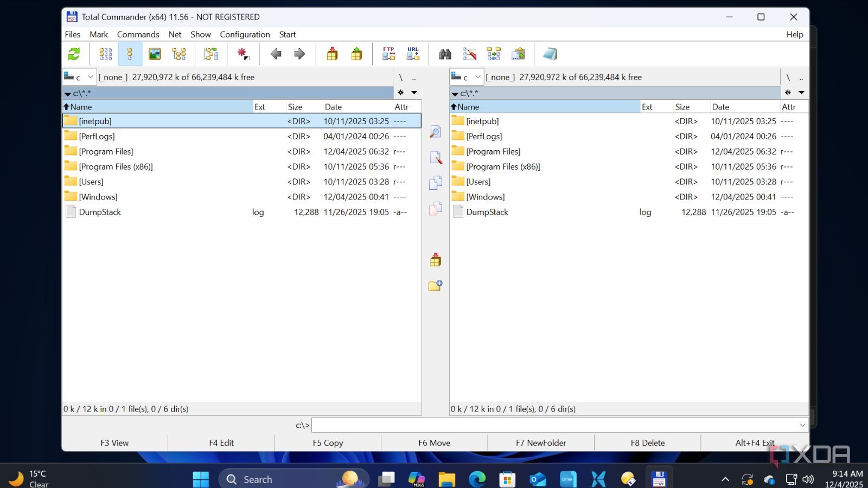Select the highlighted full details view icon

point(130,54)
